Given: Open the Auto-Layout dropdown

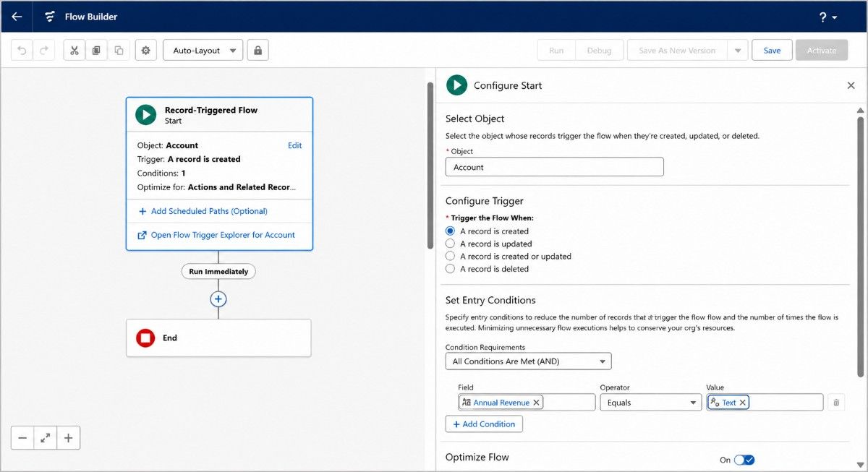Looking at the screenshot, I should click(x=203, y=51).
